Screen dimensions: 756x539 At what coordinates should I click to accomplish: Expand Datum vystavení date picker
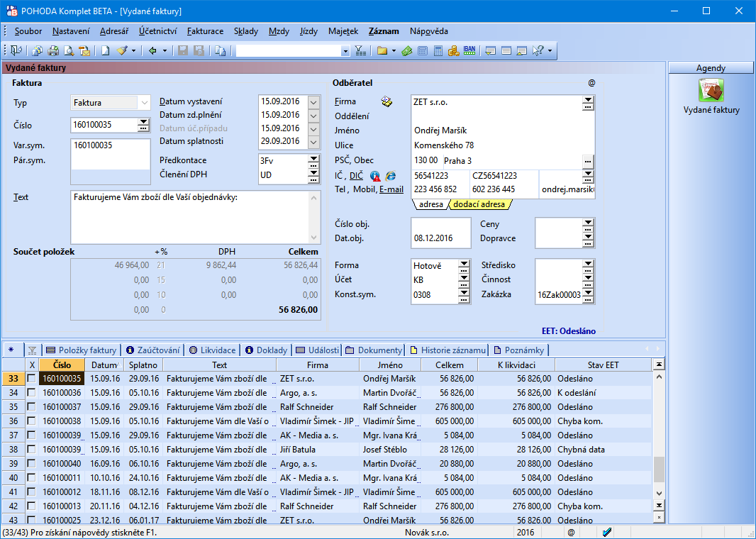tap(313, 101)
